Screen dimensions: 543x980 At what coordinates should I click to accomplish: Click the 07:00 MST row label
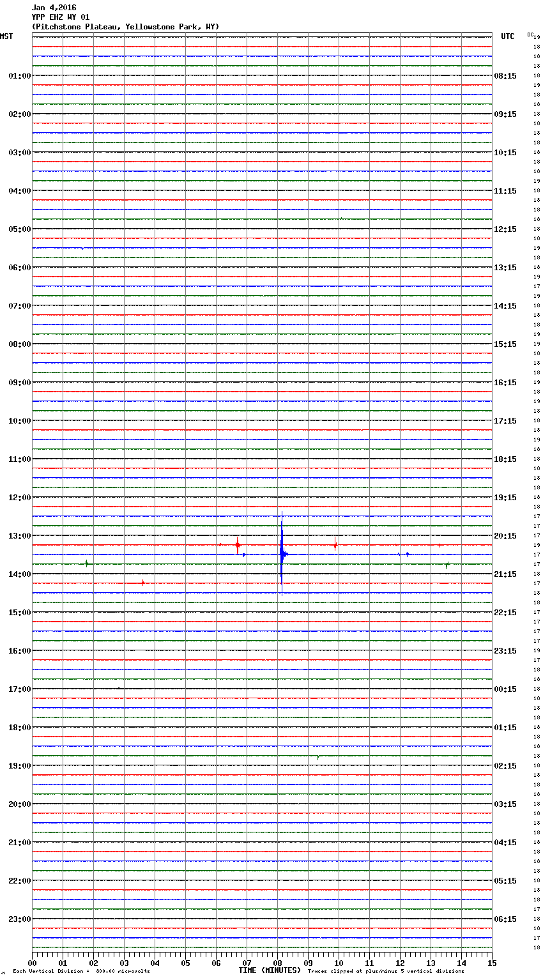(20, 306)
